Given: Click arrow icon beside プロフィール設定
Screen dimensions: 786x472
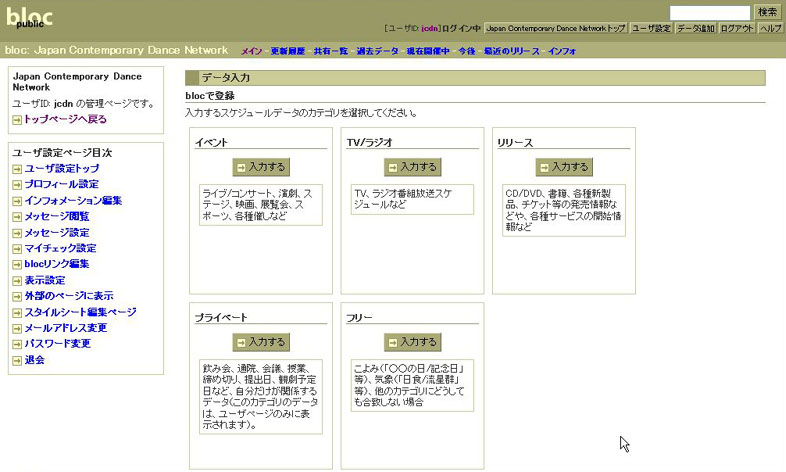Looking at the screenshot, I should (x=17, y=185).
